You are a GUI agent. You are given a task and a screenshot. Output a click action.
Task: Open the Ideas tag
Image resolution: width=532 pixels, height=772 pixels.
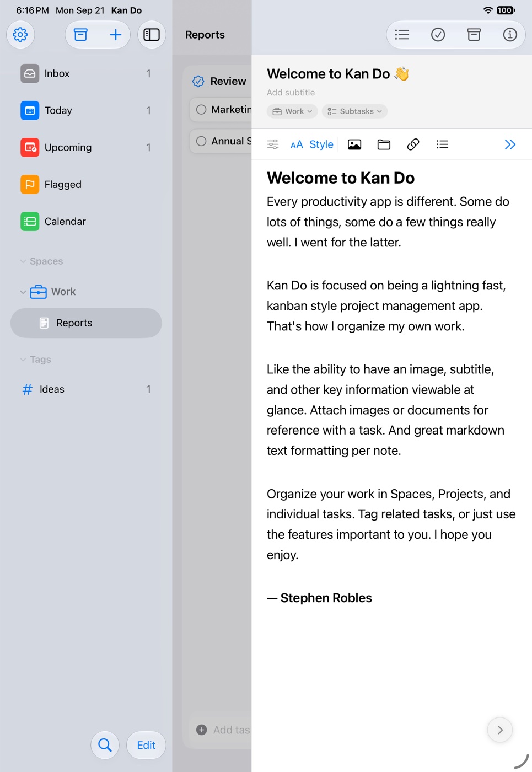point(86,389)
